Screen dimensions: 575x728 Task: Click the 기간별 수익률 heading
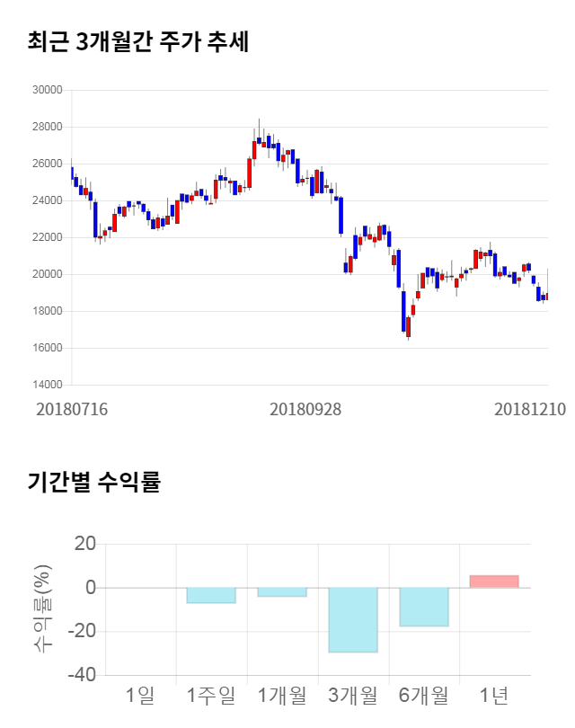click(x=93, y=482)
